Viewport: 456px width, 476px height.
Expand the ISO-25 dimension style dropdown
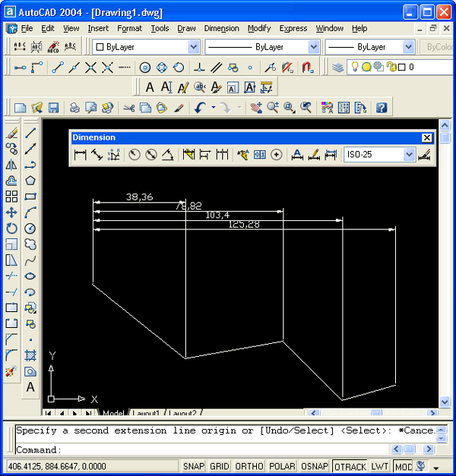pyautogui.click(x=410, y=155)
